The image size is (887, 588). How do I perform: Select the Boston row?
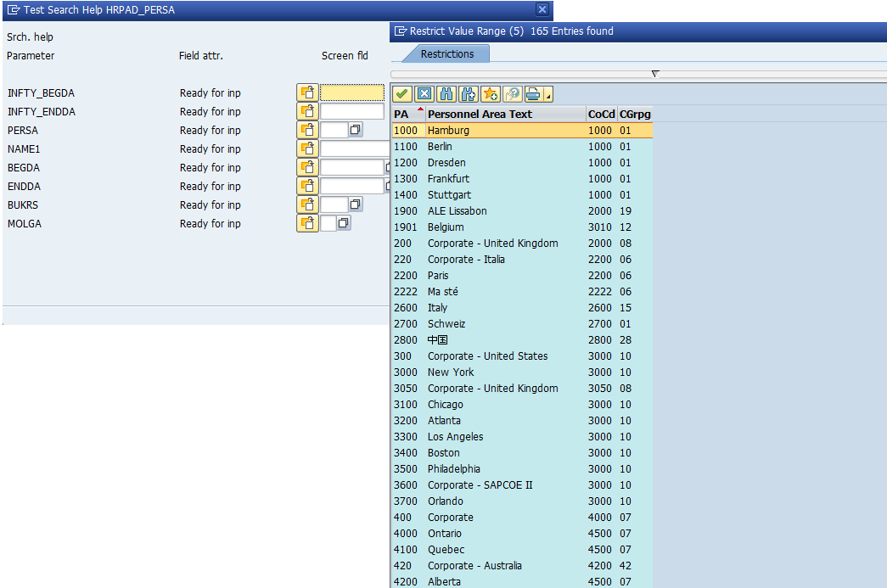[x=522, y=453]
